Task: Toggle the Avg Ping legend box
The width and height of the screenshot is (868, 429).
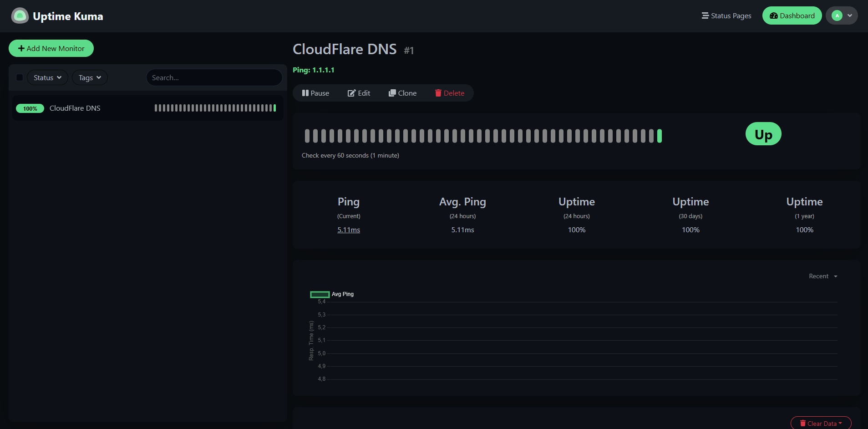Action: 320,294
